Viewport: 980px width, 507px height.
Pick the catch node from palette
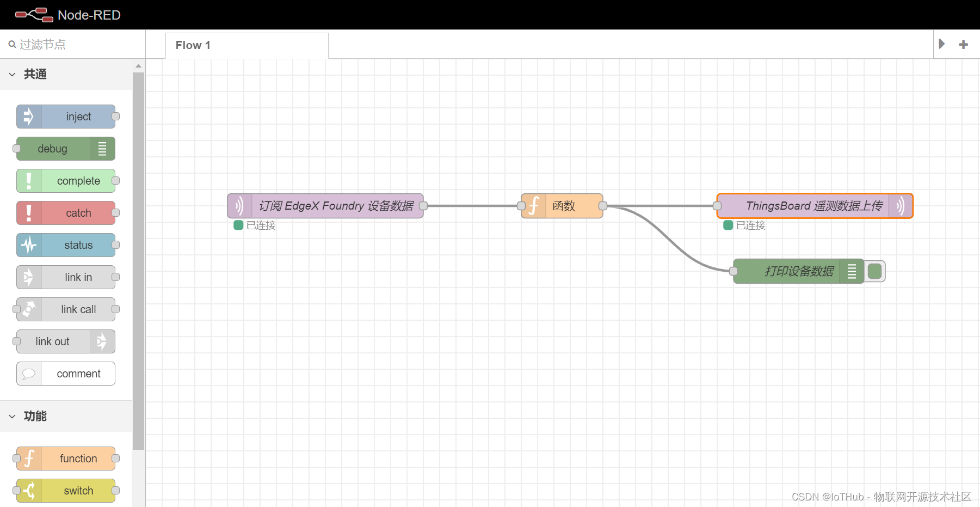coord(66,213)
